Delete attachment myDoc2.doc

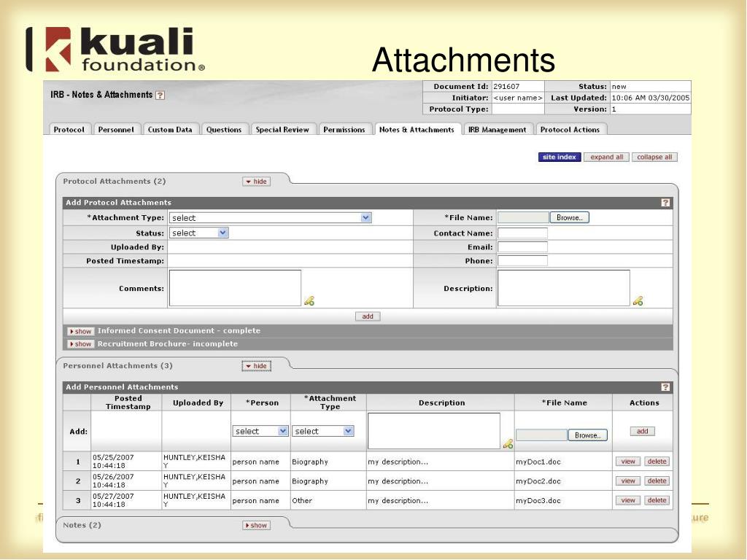tap(657, 481)
